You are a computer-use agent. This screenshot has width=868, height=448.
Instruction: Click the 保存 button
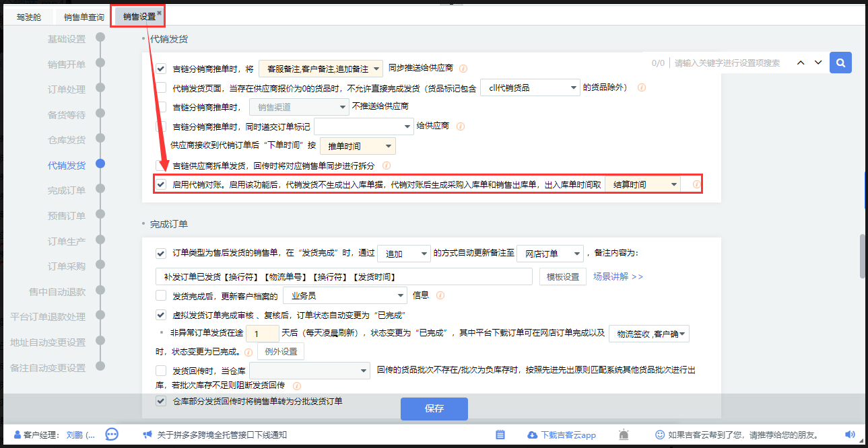[x=434, y=408]
